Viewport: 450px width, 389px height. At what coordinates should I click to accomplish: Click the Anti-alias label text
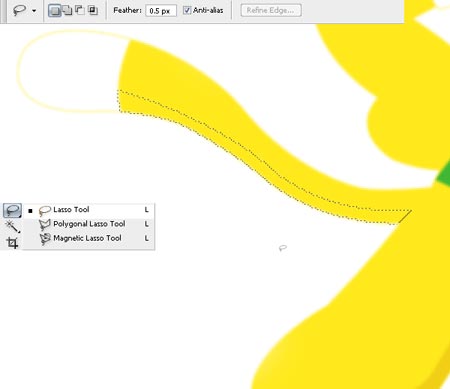pos(208,10)
